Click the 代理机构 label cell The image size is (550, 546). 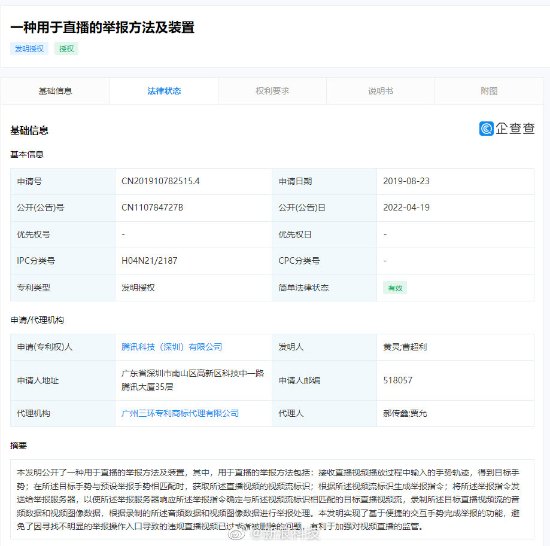[63, 413]
